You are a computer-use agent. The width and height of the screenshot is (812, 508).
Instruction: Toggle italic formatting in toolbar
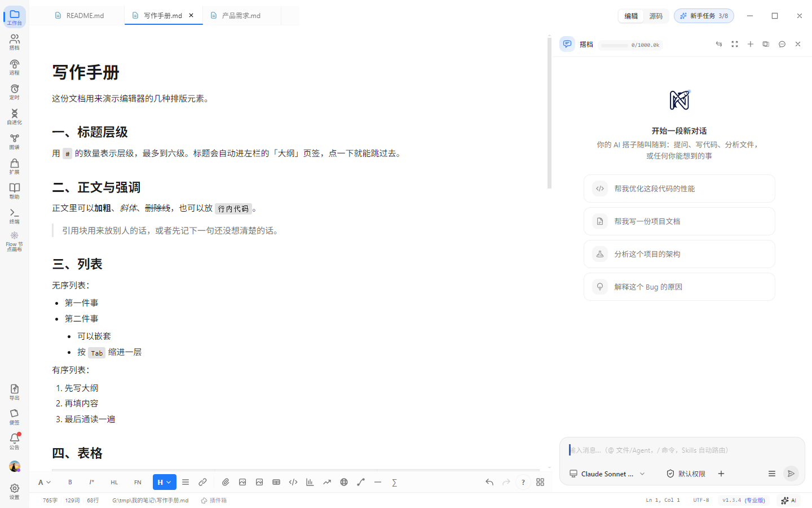point(91,482)
